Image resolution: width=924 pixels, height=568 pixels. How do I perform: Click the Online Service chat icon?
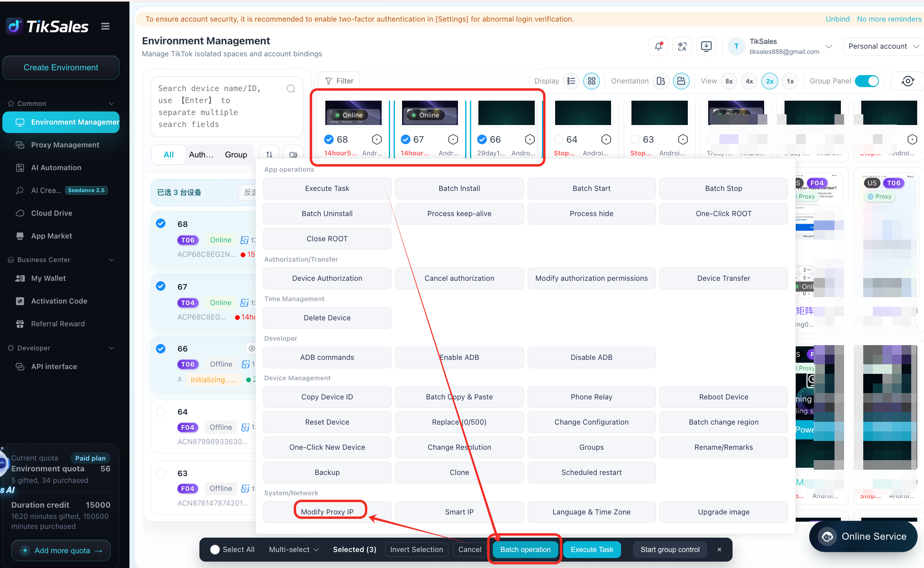pos(827,536)
